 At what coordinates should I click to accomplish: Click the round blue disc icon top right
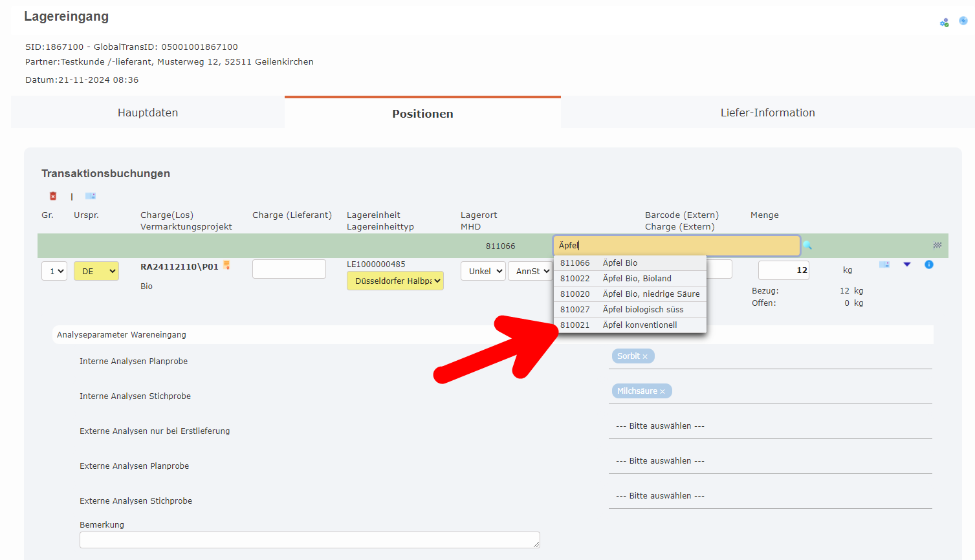[963, 21]
